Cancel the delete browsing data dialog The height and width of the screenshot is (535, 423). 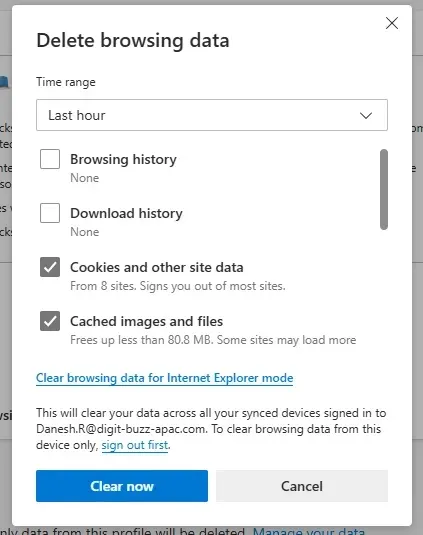click(302, 486)
